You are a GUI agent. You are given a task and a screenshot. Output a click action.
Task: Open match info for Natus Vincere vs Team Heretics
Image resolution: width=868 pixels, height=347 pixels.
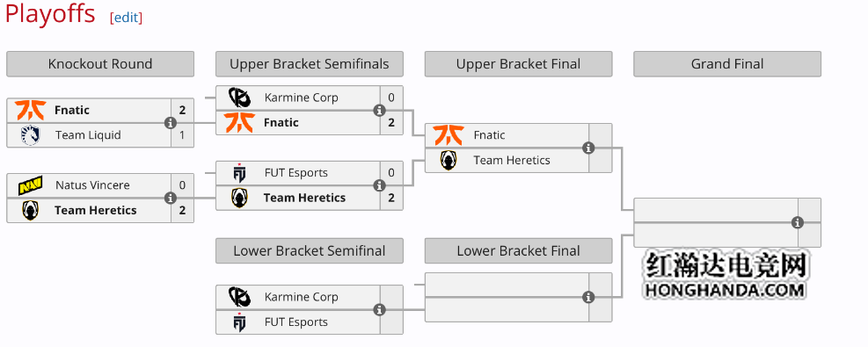point(171,198)
